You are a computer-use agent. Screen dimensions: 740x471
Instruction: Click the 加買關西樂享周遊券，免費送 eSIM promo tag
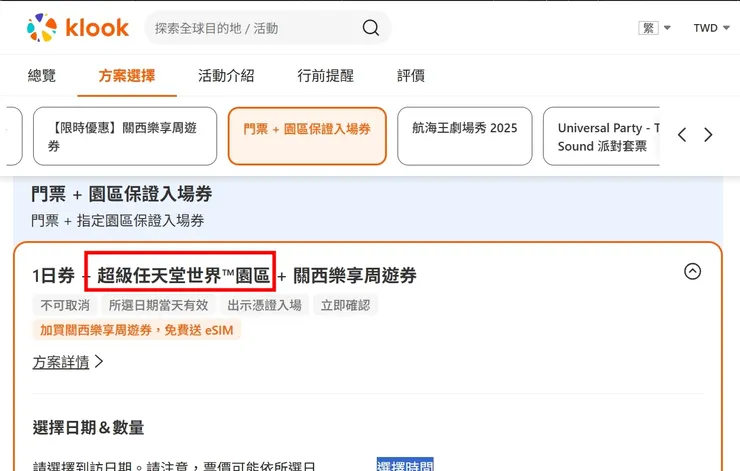[136, 330]
